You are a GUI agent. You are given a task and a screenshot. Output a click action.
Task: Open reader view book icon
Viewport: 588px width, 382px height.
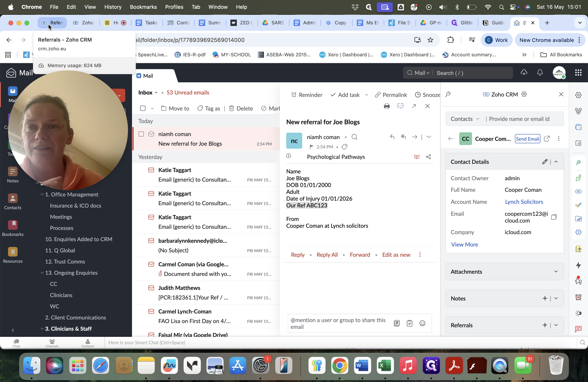click(417, 157)
